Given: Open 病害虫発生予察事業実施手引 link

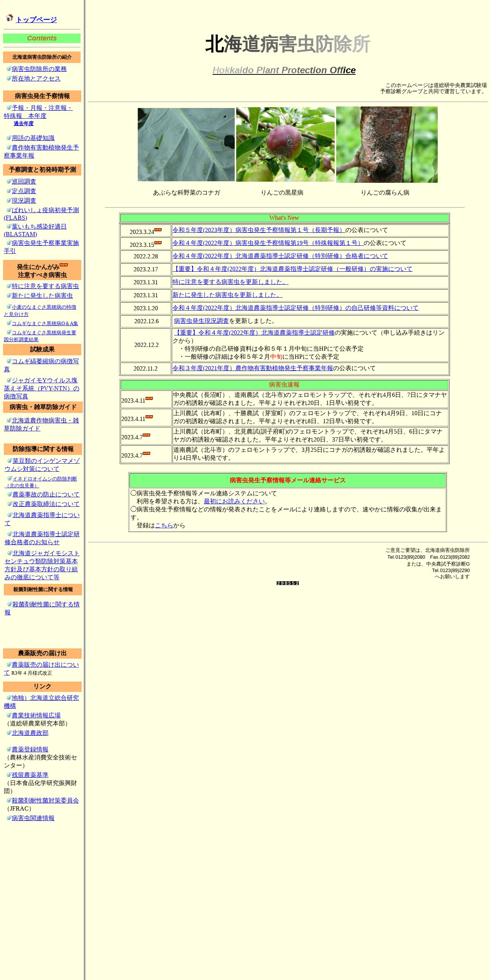Looking at the screenshot, I should point(41,247).
